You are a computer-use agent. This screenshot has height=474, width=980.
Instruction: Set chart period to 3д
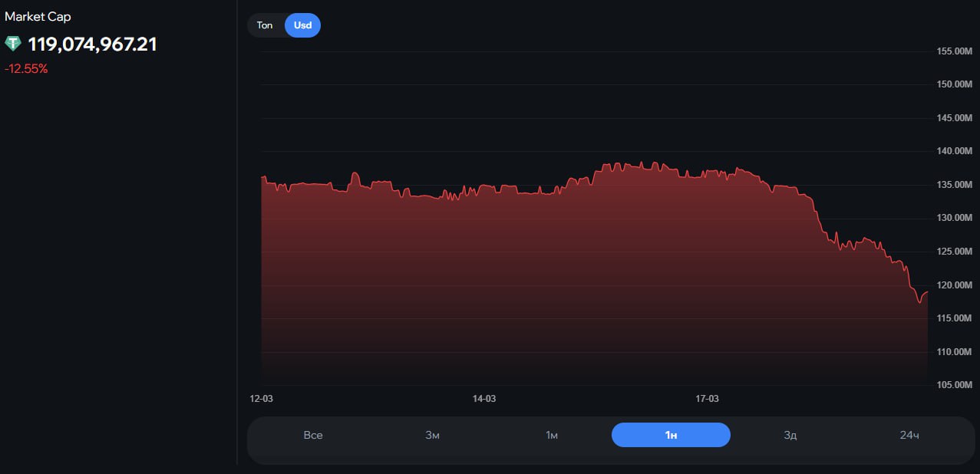click(x=790, y=435)
